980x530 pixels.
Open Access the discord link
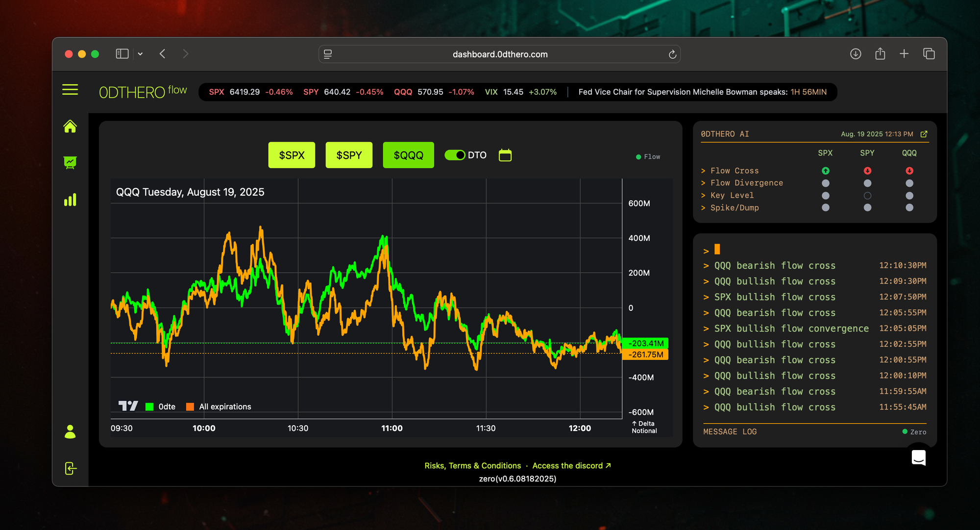pyautogui.click(x=571, y=466)
